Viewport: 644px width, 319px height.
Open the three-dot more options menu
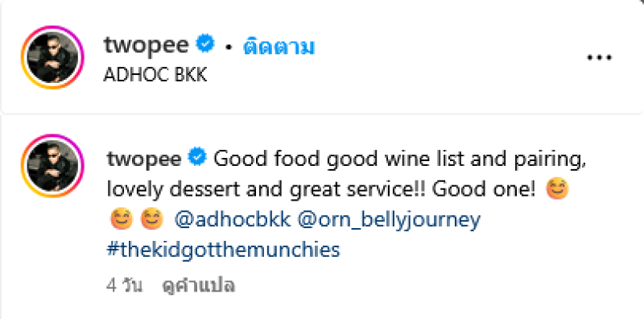coord(600,57)
